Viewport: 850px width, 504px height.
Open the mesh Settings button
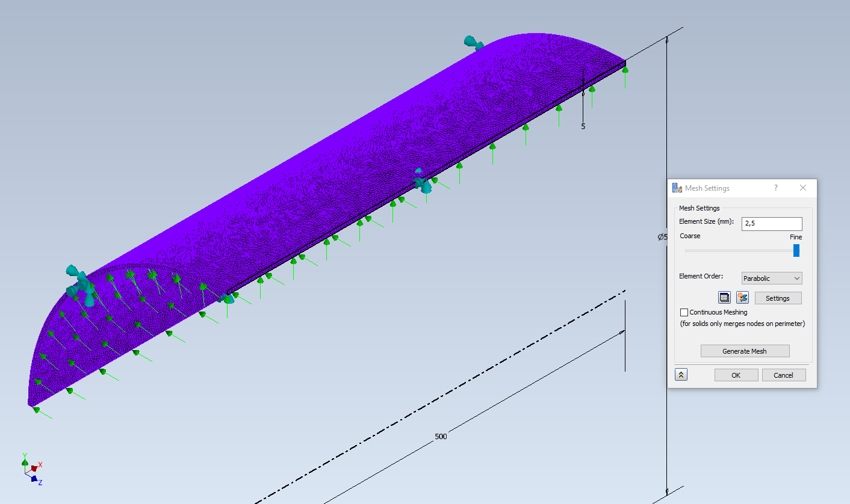coord(778,298)
